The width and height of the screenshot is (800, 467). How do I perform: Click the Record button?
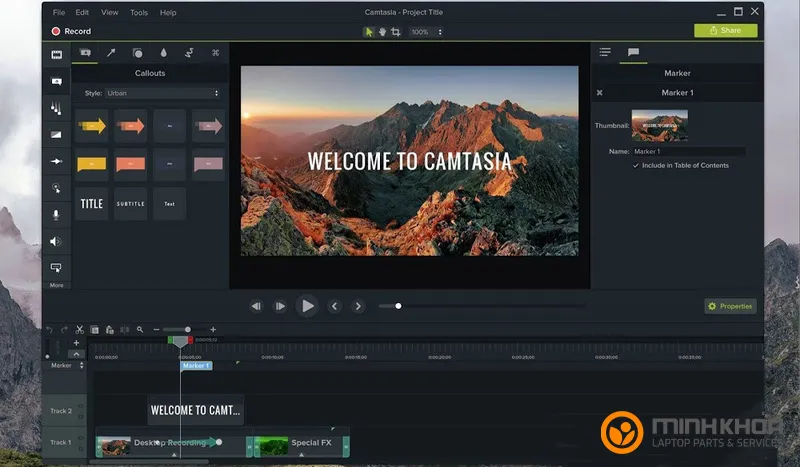71,32
